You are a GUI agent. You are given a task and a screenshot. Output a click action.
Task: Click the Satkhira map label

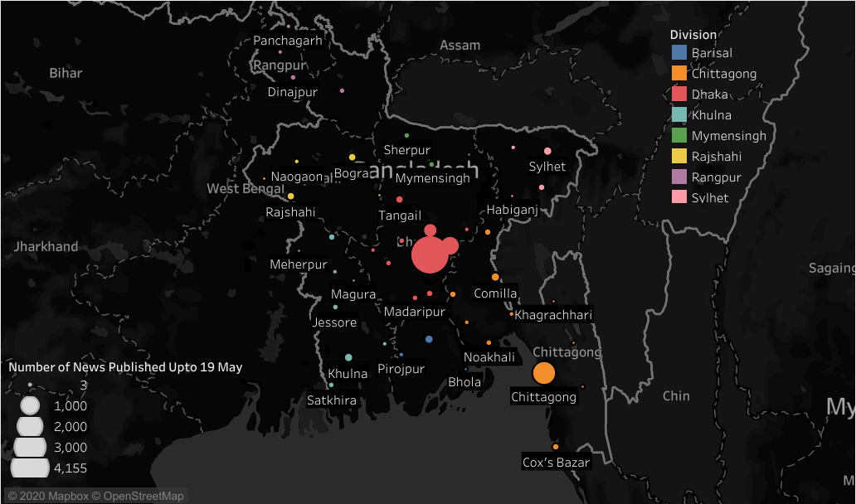click(x=332, y=400)
